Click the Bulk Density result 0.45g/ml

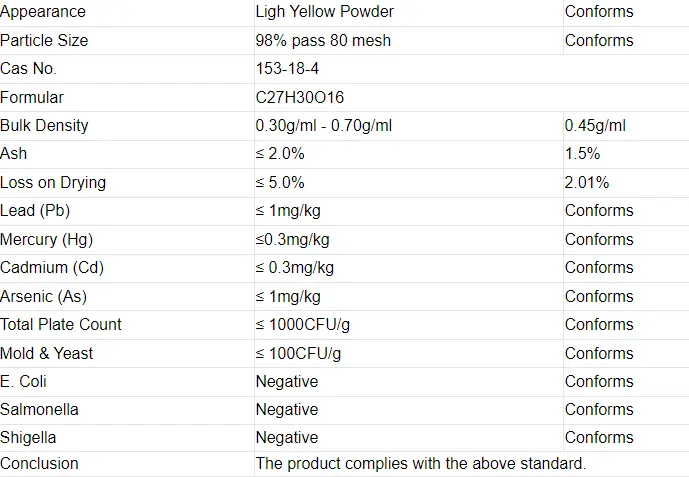pyautogui.click(x=595, y=126)
